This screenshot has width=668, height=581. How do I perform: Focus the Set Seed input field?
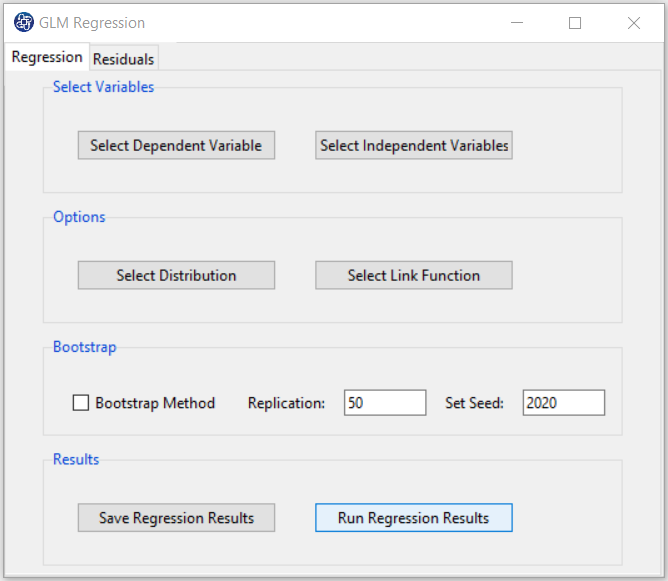pyautogui.click(x=564, y=403)
